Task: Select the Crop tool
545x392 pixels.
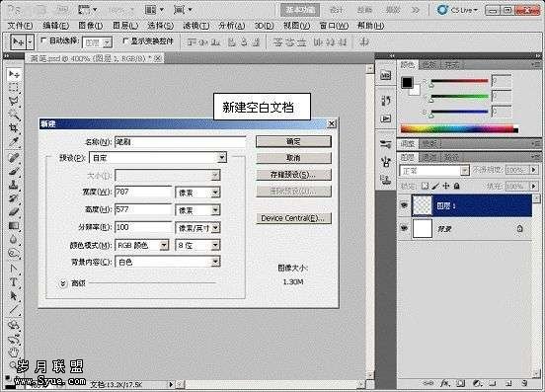Action: pos(14,128)
